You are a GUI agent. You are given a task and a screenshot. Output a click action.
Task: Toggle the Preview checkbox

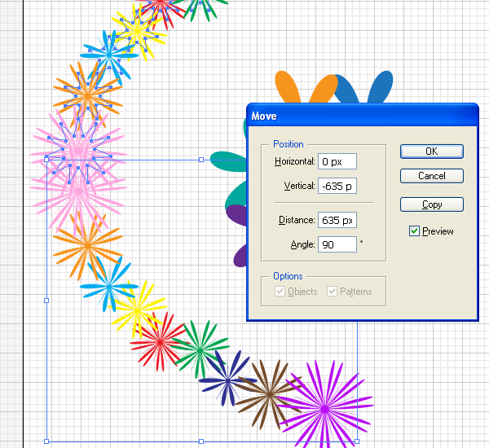415,231
